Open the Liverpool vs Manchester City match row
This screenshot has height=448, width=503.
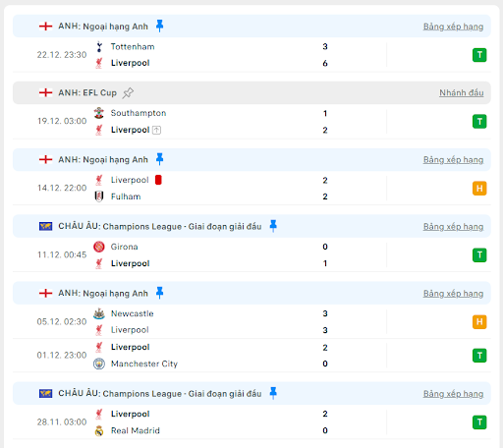click(251, 356)
